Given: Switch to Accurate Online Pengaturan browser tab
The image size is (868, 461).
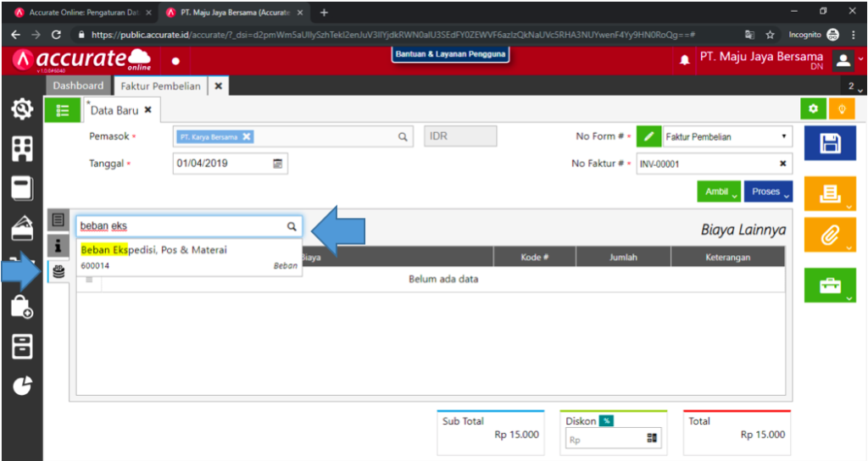Looking at the screenshot, I should point(84,12).
